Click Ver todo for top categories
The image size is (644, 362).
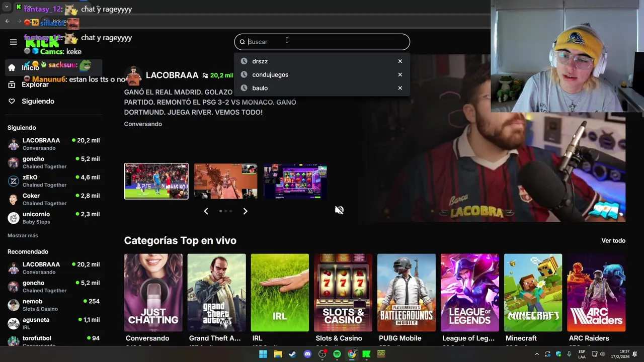(x=613, y=240)
